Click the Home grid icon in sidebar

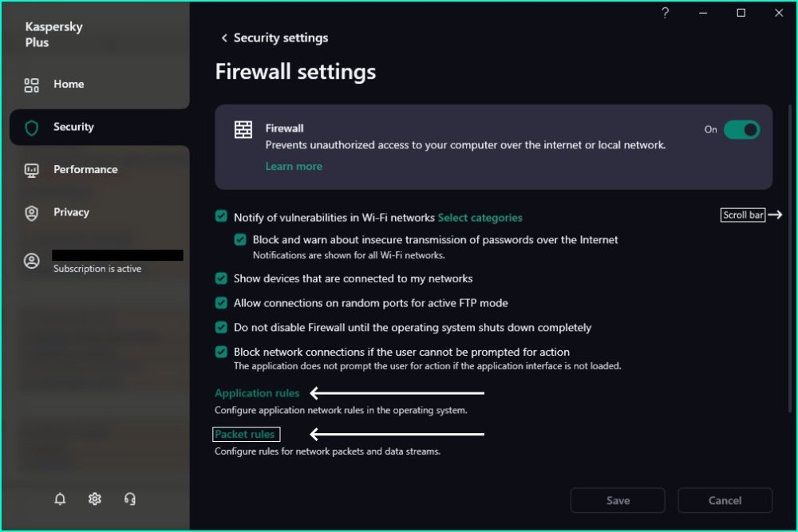(32, 85)
